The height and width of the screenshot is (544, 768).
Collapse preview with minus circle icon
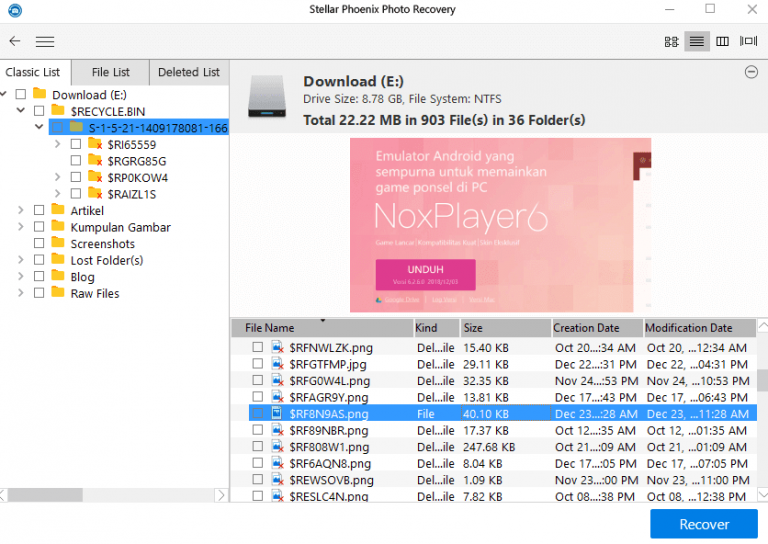click(751, 72)
